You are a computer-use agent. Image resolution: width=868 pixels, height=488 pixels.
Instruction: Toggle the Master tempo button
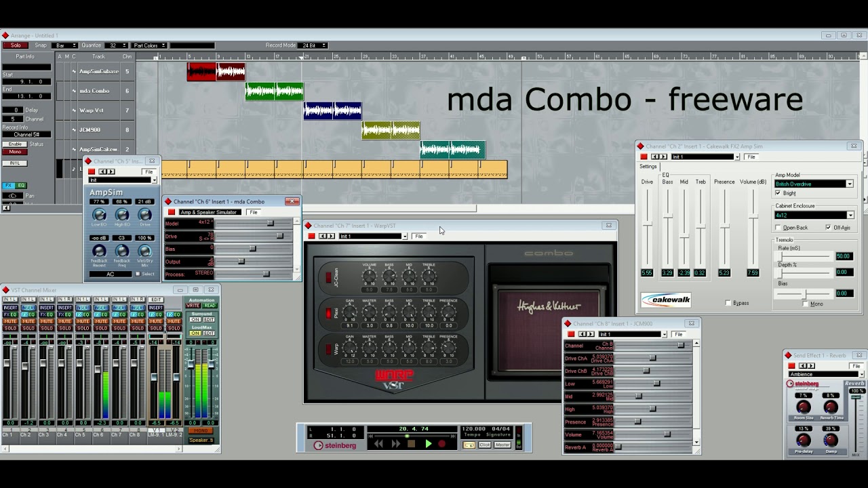[x=502, y=445]
